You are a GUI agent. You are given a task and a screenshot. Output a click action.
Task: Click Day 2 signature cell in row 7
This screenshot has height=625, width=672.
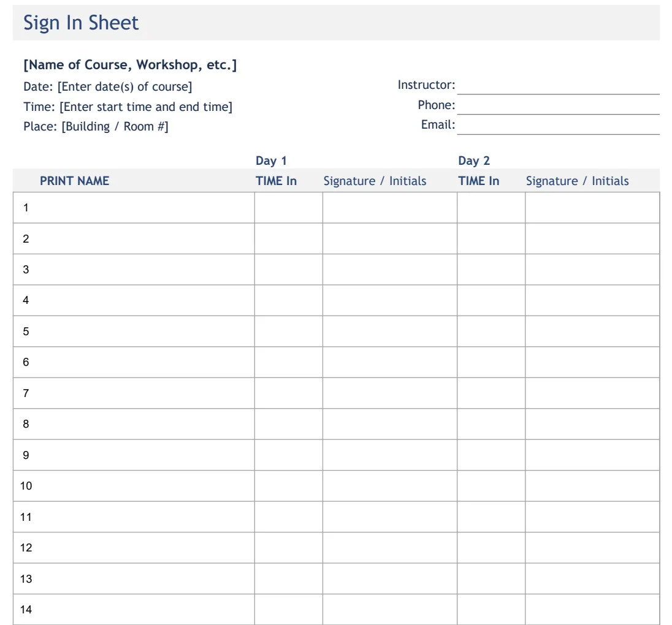592,393
